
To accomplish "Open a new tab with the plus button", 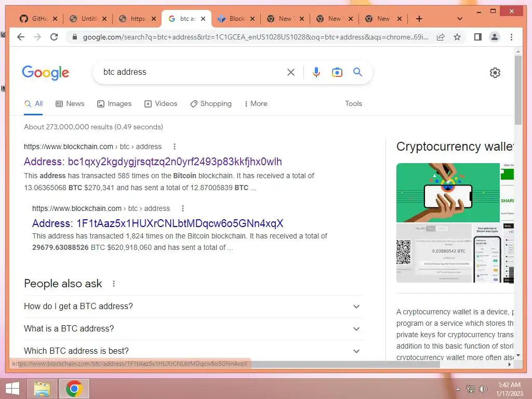I will pyautogui.click(x=419, y=19).
